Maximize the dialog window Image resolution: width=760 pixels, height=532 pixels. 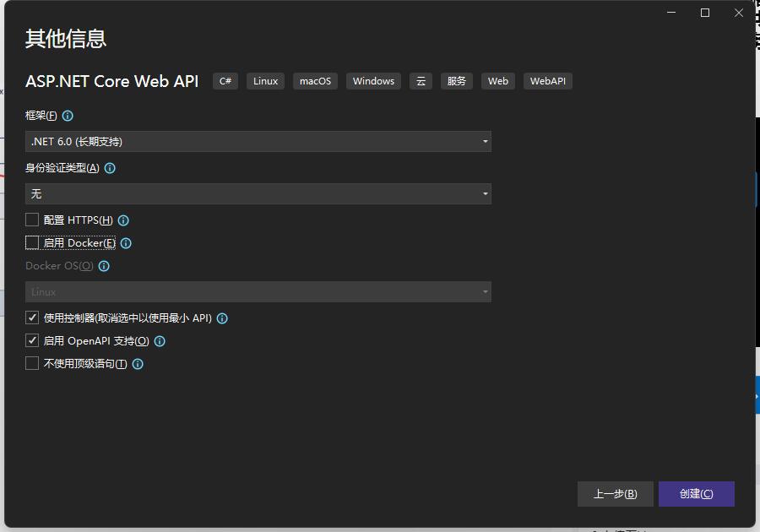705,13
